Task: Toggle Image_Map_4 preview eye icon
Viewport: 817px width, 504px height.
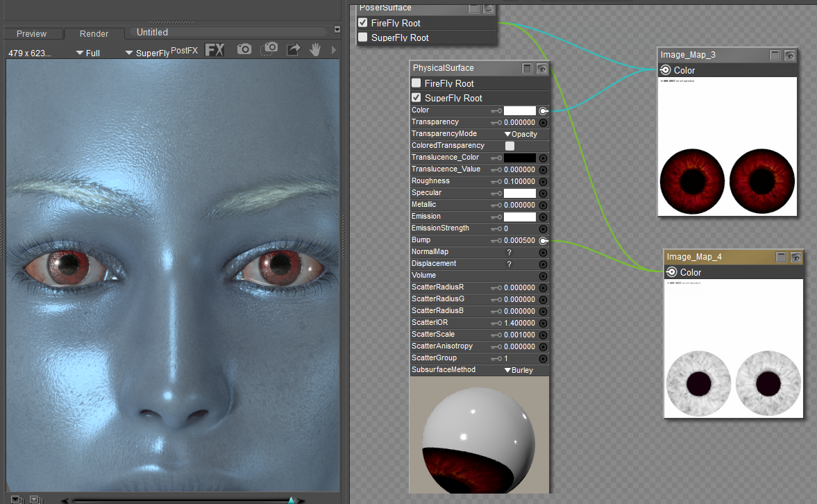Action: 795,257
